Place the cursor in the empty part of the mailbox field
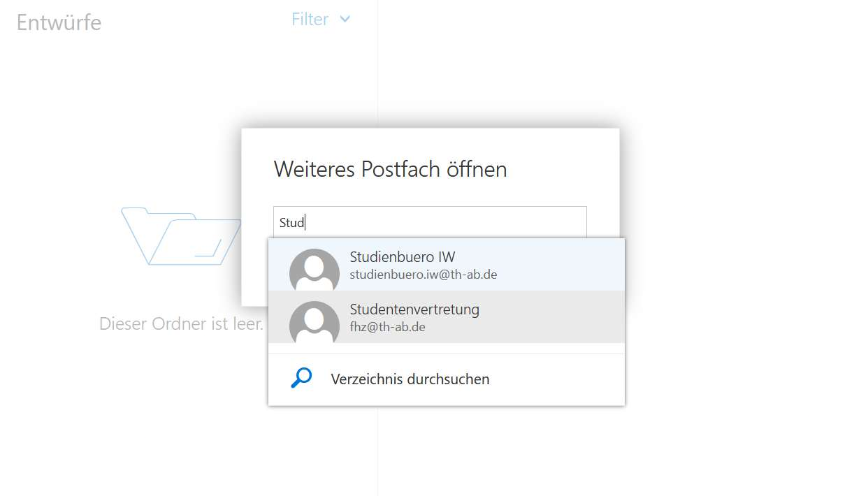Screen dimensions: 868x496 [447, 222]
